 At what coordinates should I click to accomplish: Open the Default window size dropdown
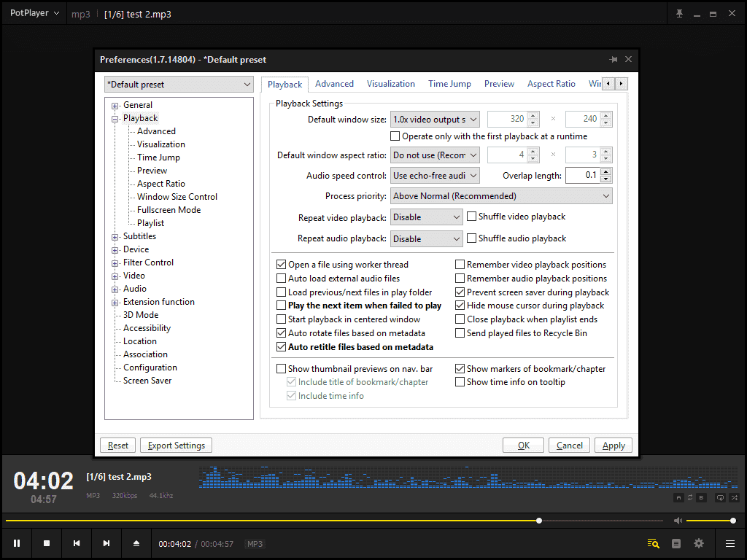click(435, 119)
